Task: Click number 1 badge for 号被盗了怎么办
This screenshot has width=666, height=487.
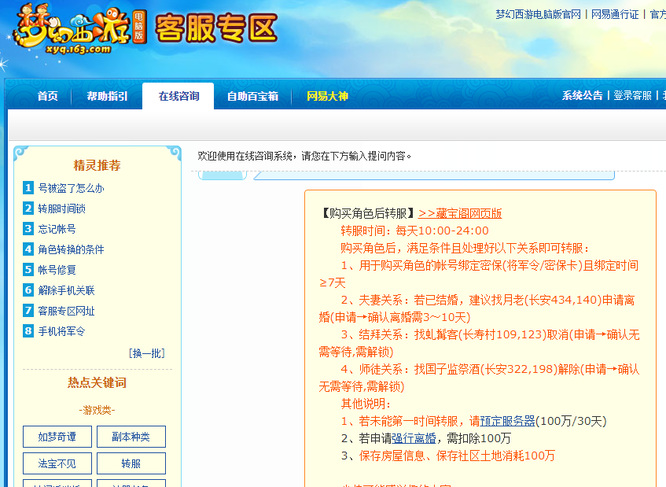Action: (28, 188)
